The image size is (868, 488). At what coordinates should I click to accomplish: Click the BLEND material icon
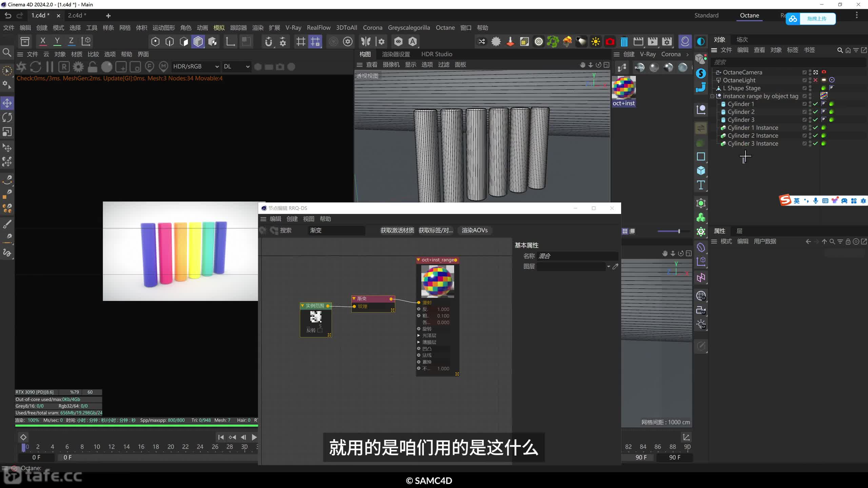[639, 67]
